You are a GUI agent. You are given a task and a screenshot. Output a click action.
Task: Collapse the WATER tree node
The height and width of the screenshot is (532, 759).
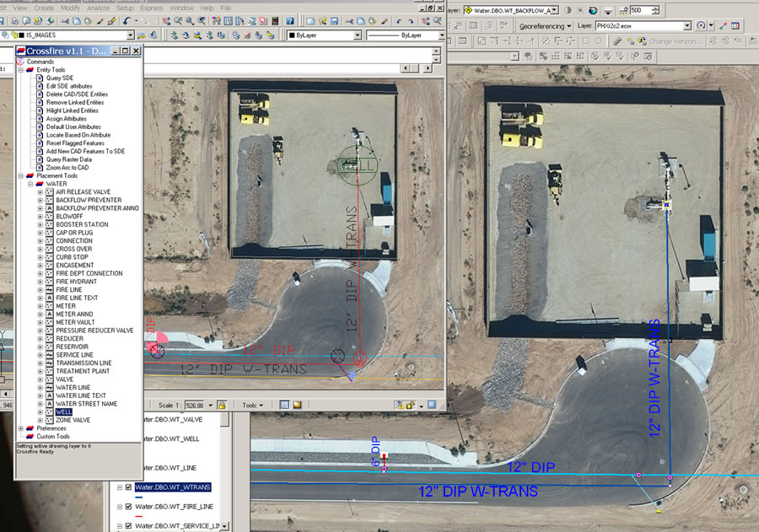click(x=30, y=184)
